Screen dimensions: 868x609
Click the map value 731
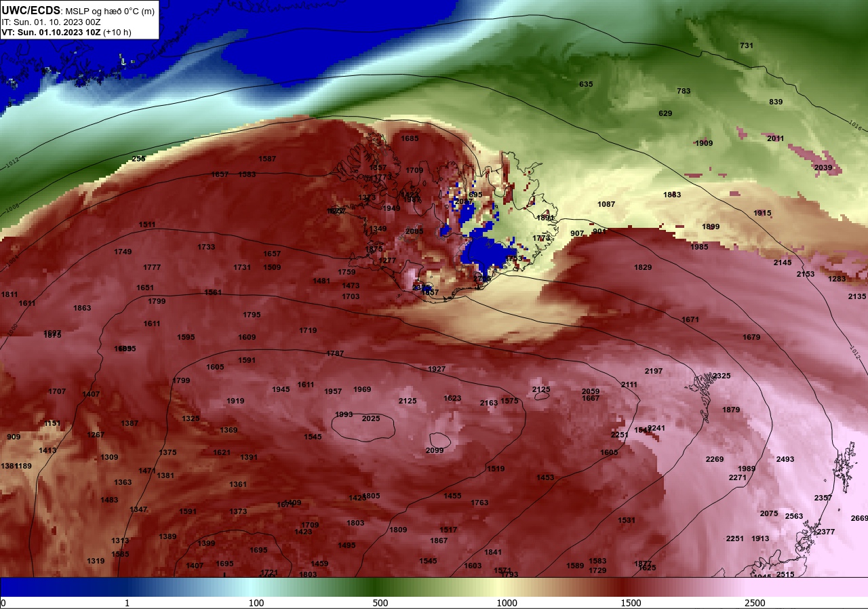click(x=747, y=45)
